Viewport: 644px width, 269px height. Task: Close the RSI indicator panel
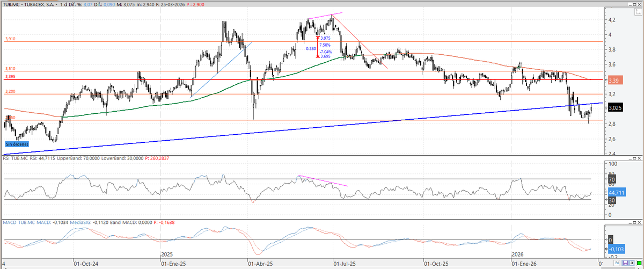[x=640, y=158]
